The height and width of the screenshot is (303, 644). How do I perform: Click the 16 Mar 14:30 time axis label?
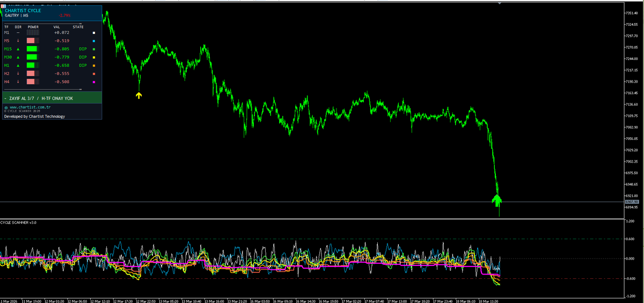click(x=307, y=301)
